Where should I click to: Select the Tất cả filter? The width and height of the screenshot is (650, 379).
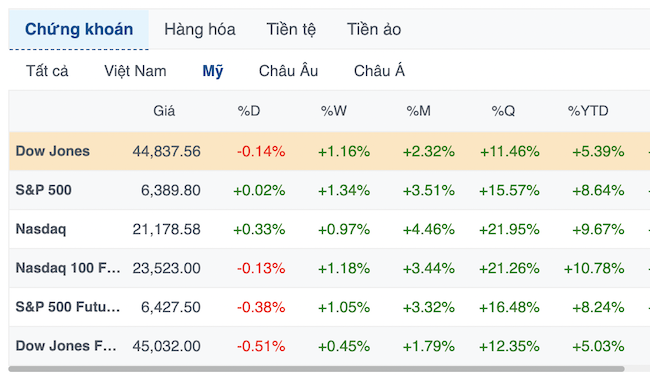tap(47, 71)
